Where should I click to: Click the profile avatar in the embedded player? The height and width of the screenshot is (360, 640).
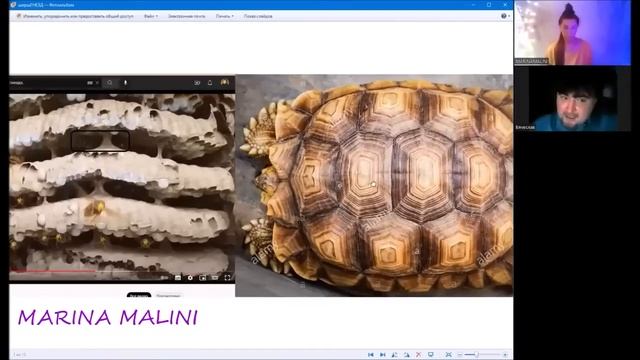click(224, 82)
